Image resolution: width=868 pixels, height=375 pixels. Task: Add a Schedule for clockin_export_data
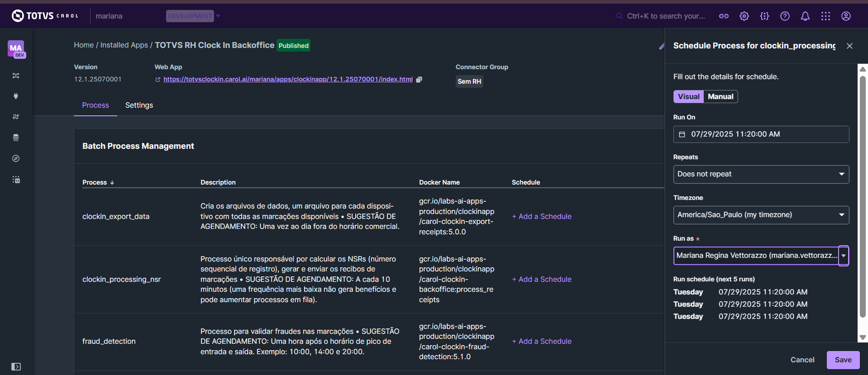point(542,216)
